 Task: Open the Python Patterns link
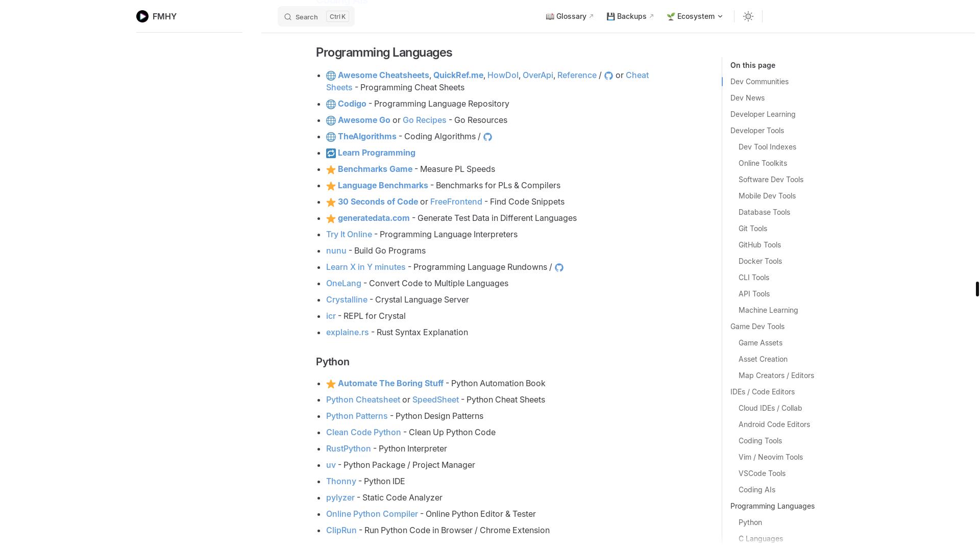click(357, 416)
